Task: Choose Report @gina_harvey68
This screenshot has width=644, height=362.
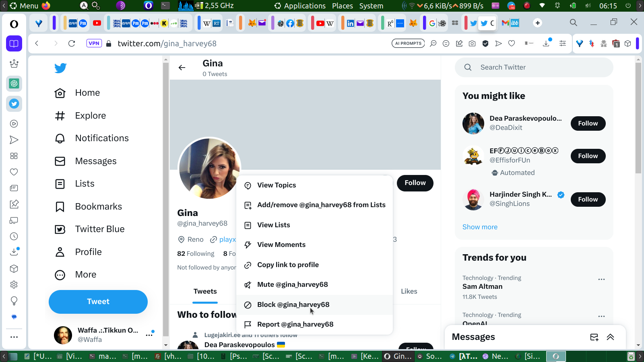Action: [314, 325]
